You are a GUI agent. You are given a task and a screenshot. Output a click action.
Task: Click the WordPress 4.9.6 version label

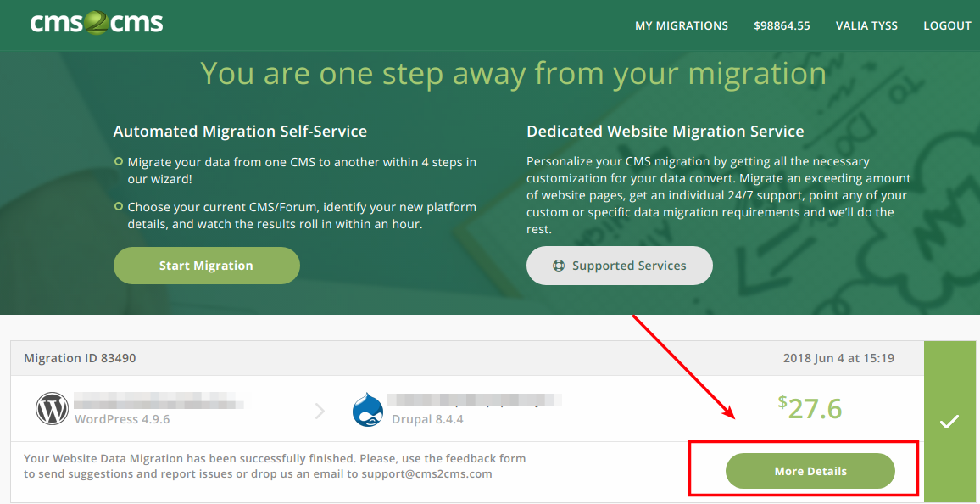[x=122, y=419]
